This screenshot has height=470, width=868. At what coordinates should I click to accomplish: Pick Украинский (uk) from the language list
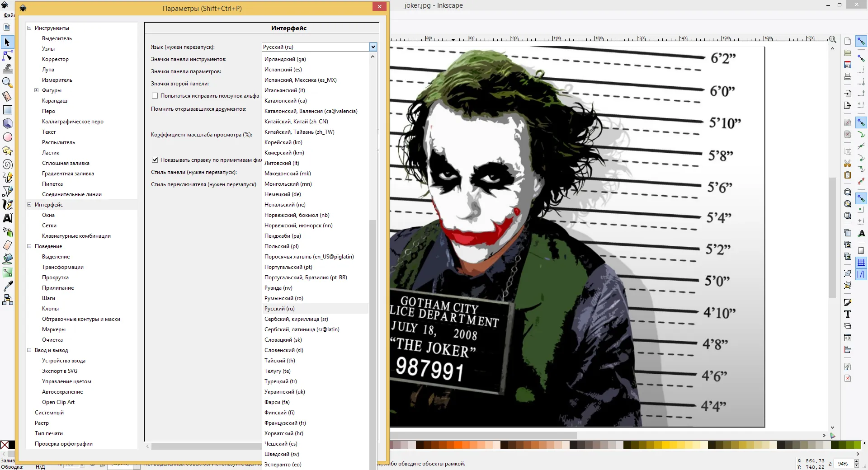[x=315, y=392]
